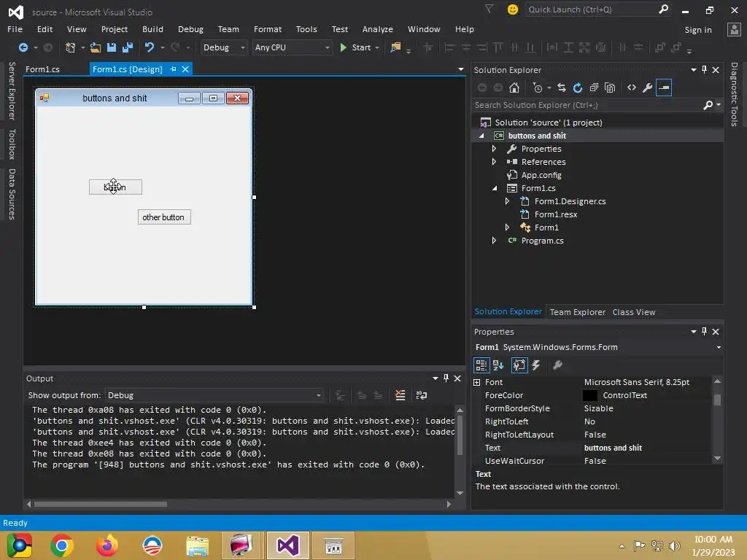This screenshot has height=560, width=747.
Task: Click the New Project toolbar icon
Action: (71, 47)
